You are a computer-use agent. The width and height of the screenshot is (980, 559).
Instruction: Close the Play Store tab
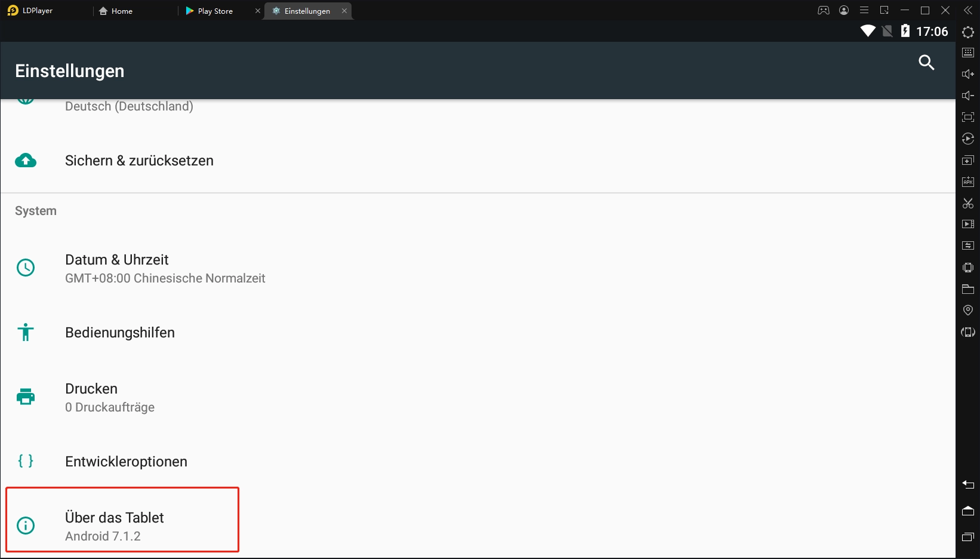(258, 11)
